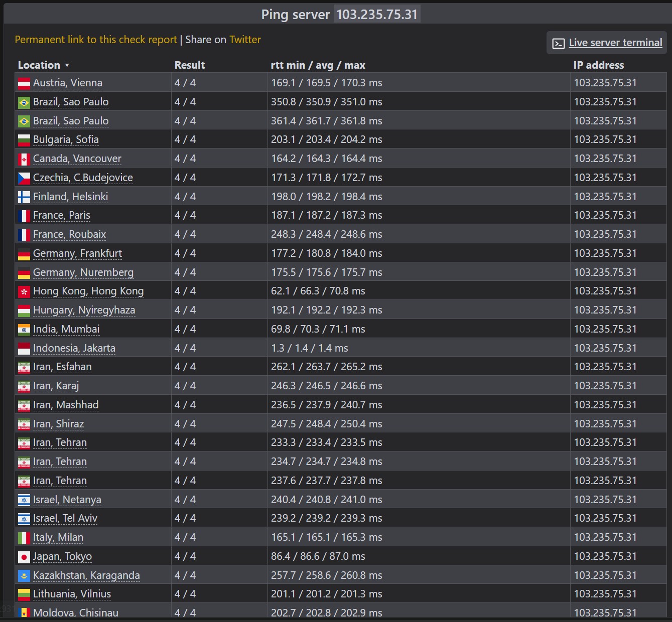Viewport: 672px width, 622px height.
Task: Open the Czechia, C.Budejovice location link
Action: pyautogui.click(x=83, y=178)
